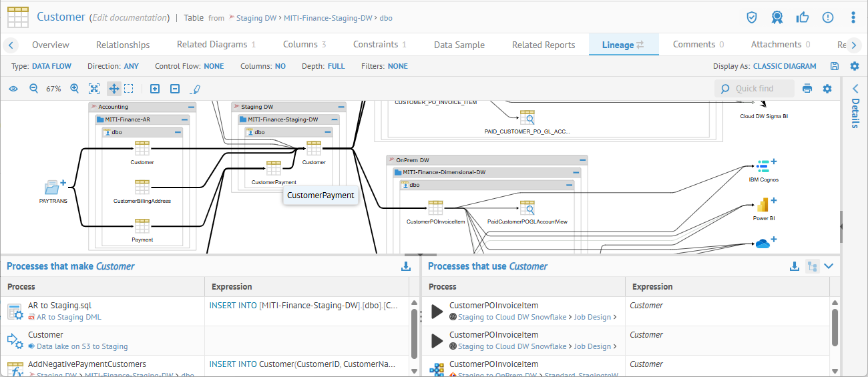Download the 'Processes that make Customer' list
This screenshot has width=868, height=377.
click(x=405, y=266)
